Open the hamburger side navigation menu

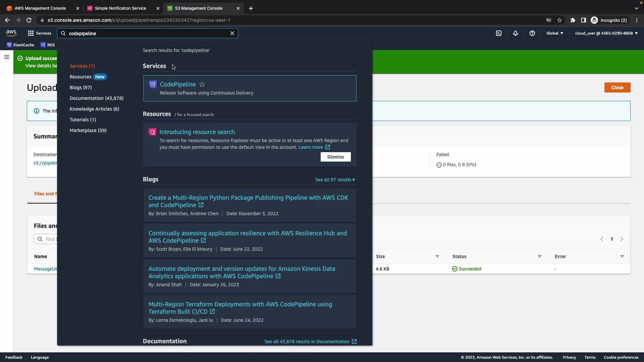[6, 57]
